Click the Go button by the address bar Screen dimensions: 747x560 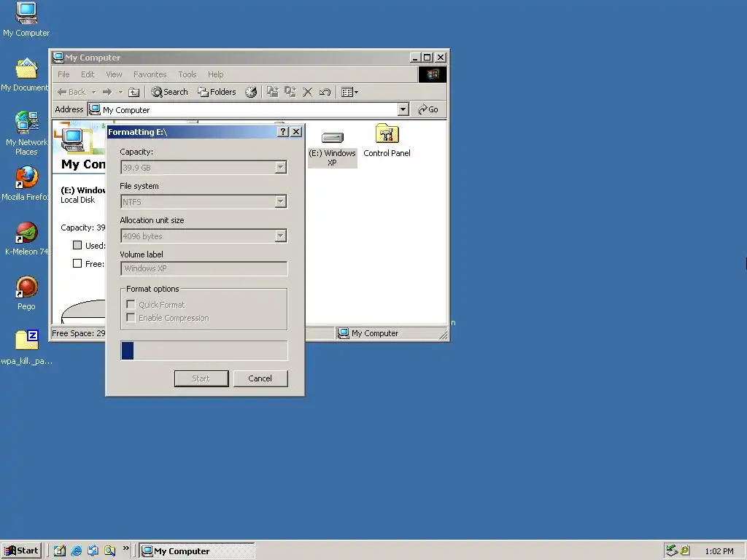[x=427, y=109]
